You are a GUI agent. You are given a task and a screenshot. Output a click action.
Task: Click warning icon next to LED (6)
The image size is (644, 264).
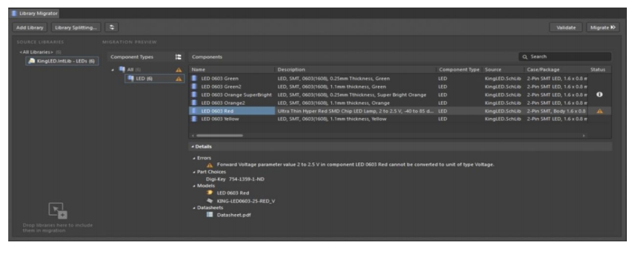179,79
